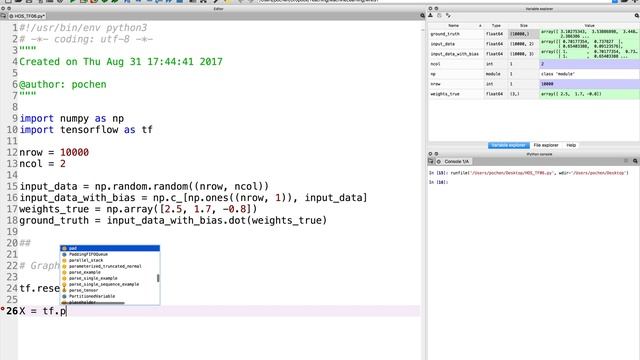Image resolution: width=640 pixels, height=360 pixels.
Task: Click the value 10000 on line 12
Action: coord(74,152)
